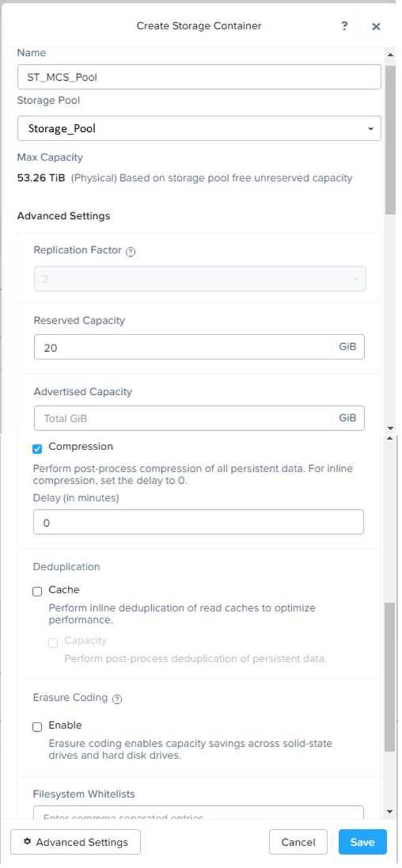Image resolution: width=402 pixels, height=868 pixels.
Task: Open the Storage Pool dropdown
Action: 199,129
